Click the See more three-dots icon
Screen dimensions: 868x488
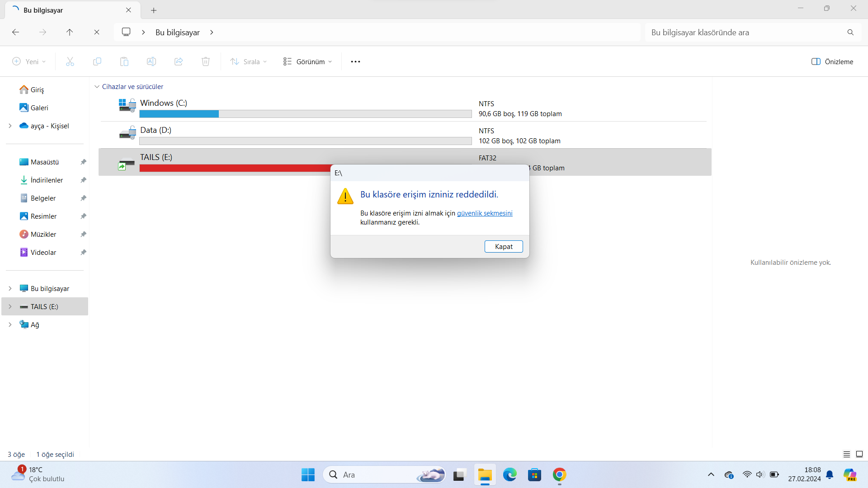[355, 62]
